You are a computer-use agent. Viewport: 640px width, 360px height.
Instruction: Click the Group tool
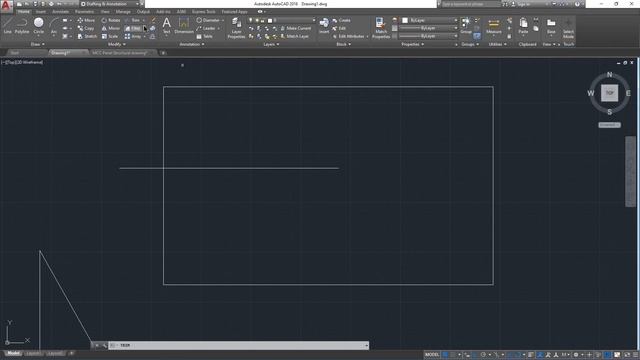click(466, 25)
